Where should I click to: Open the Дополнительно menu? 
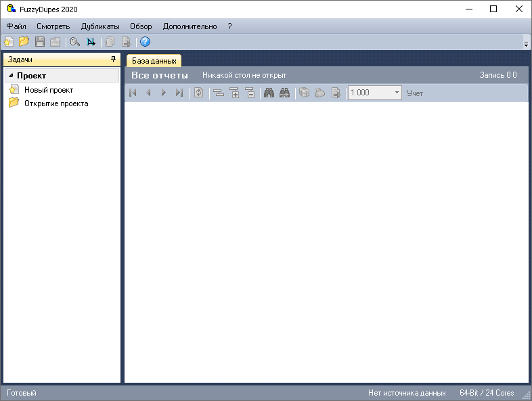click(x=190, y=26)
